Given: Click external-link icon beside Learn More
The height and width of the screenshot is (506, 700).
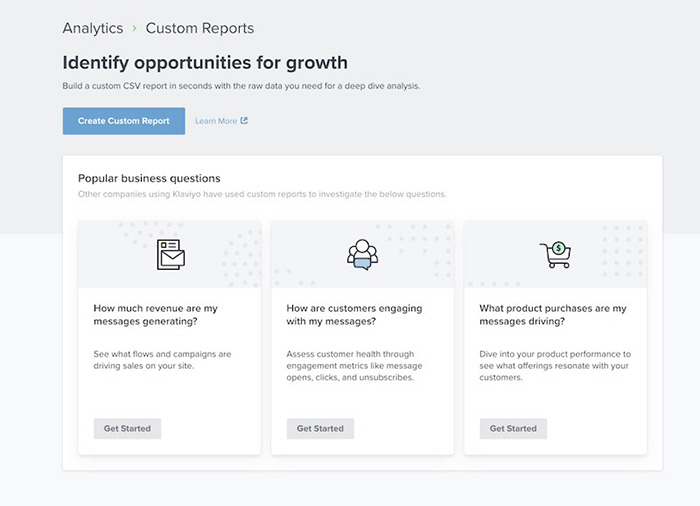Looking at the screenshot, I should tap(244, 121).
